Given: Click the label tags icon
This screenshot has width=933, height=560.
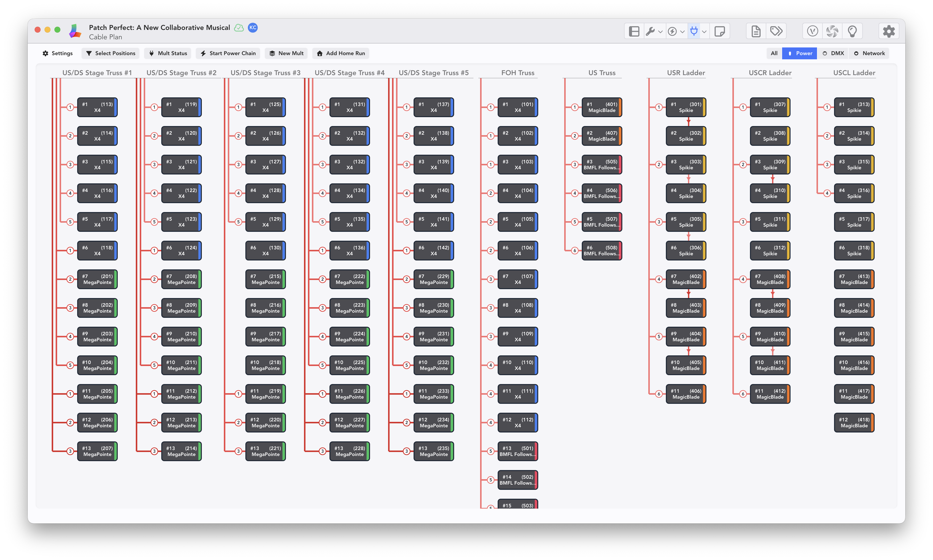Looking at the screenshot, I should click(x=776, y=31).
